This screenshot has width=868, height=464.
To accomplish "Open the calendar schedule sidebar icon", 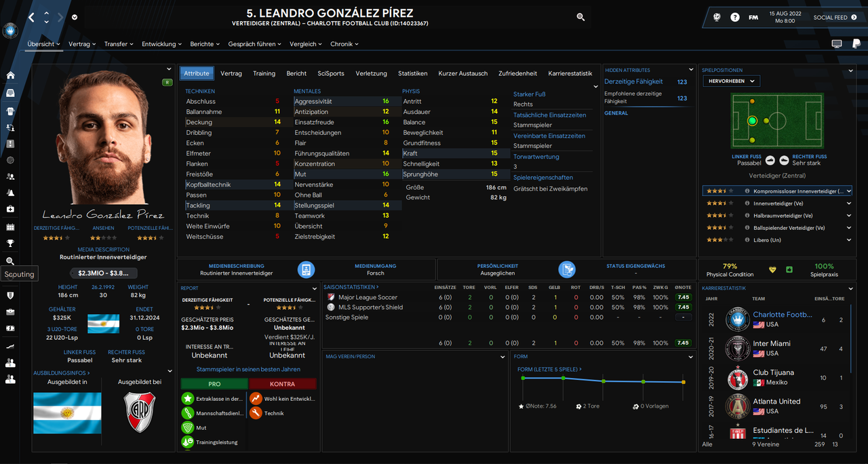I will tap(10, 227).
